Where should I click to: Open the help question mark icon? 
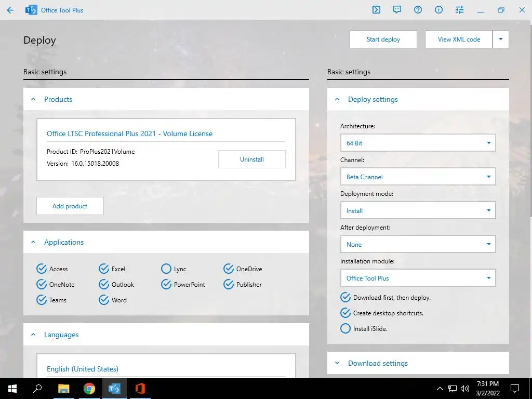point(418,10)
